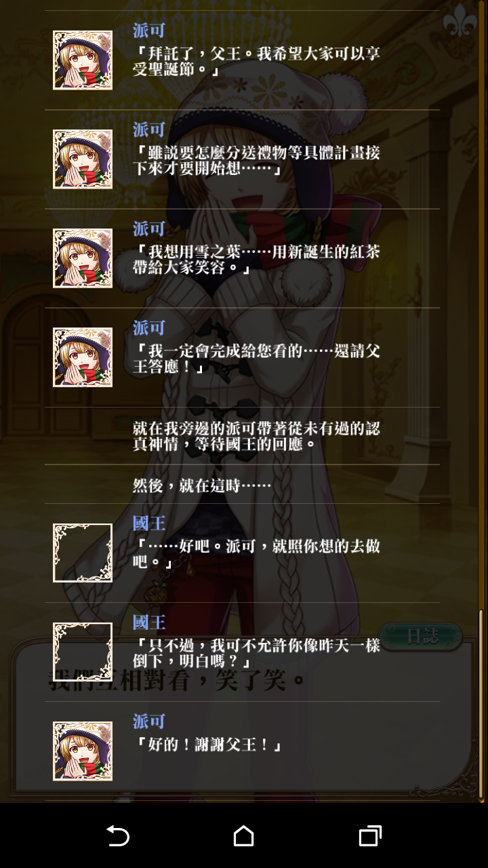Tap fleur-de-lis emblem in top corner
This screenshot has width=488, height=868.
460,19
